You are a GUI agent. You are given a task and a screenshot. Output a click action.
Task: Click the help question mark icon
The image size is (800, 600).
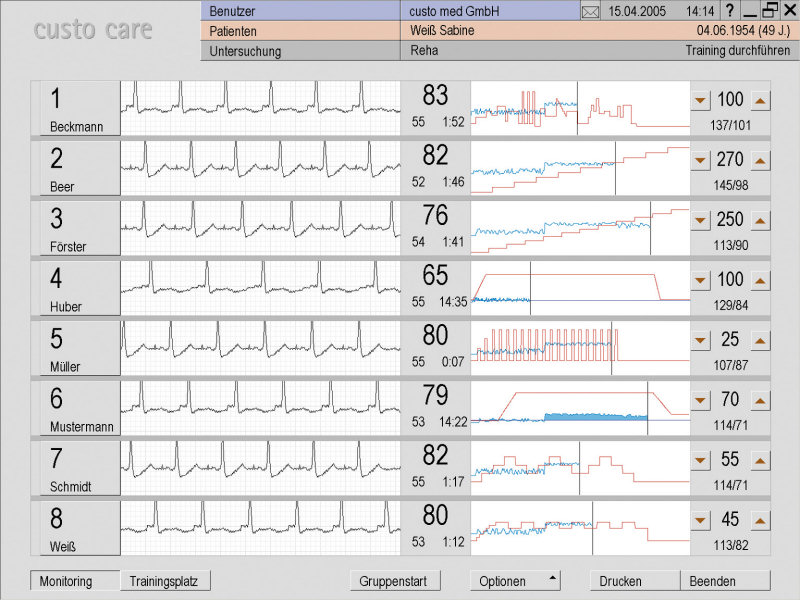(x=730, y=10)
